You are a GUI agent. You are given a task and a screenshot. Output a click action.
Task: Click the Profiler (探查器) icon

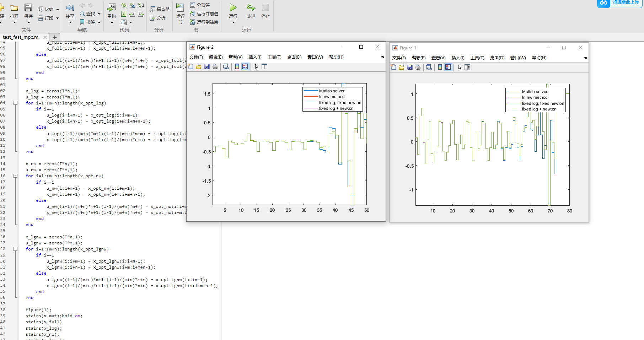click(x=160, y=9)
